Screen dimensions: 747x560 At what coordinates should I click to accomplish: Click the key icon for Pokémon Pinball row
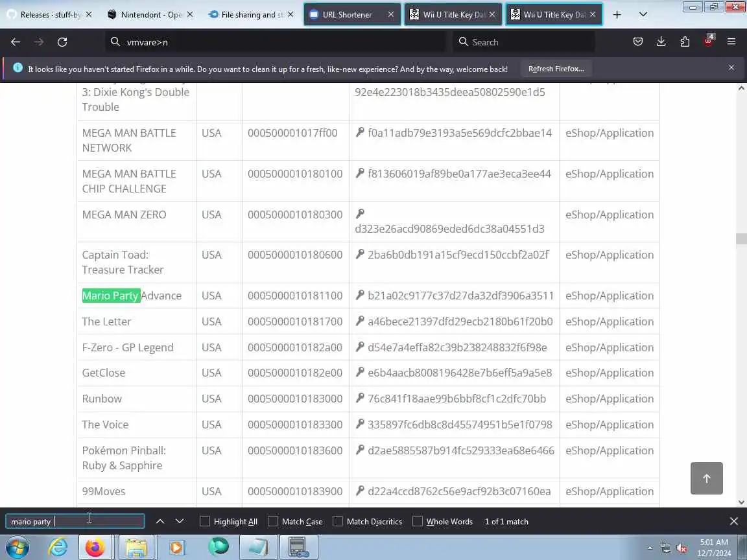(360, 450)
